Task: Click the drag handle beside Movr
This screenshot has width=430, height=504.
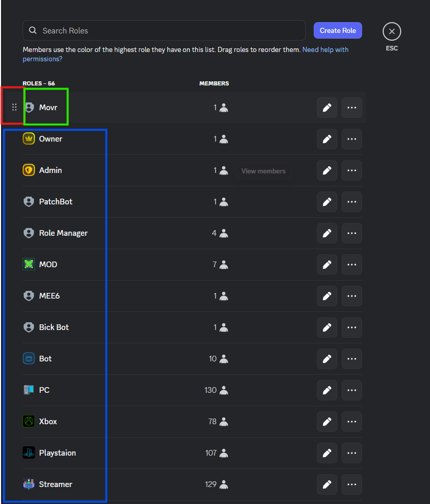Action: pos(14,108)
